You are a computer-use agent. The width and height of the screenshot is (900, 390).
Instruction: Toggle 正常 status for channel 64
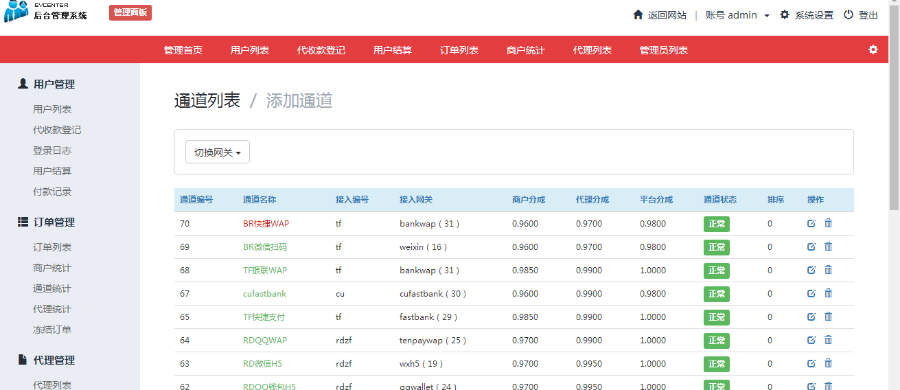[716, 341]
